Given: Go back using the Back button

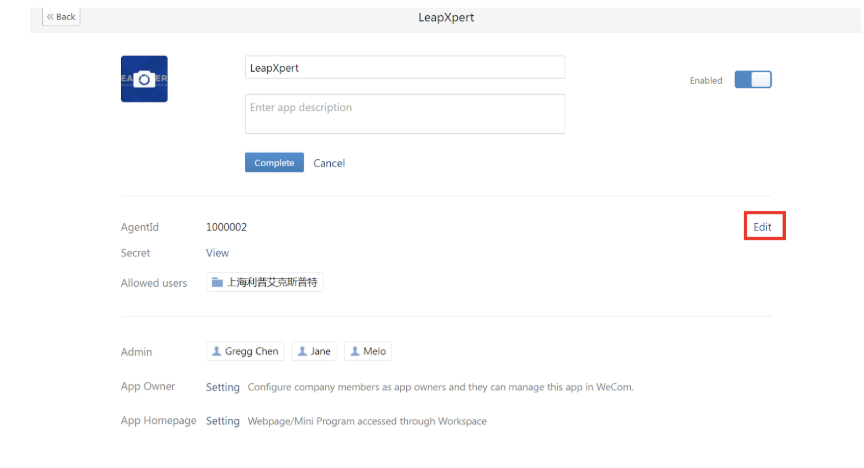Looking at the screenshot, I should (x=61, y=17).
